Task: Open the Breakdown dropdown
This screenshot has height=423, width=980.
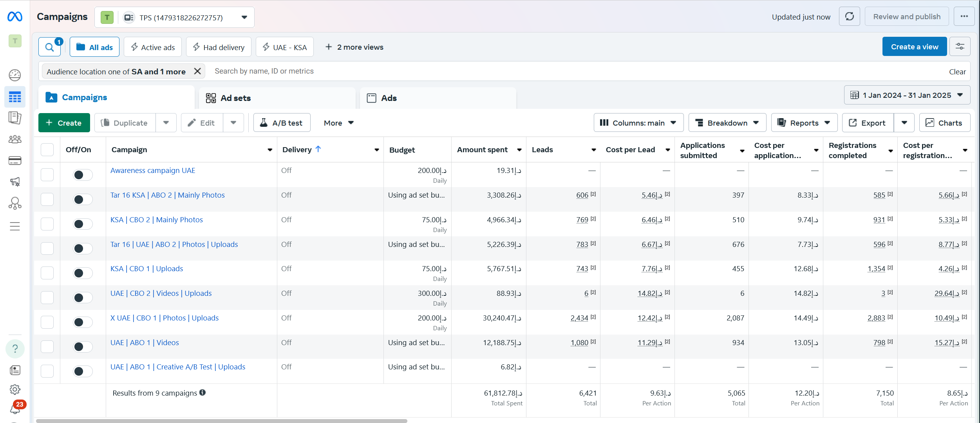Action: [x=727, y=123]
